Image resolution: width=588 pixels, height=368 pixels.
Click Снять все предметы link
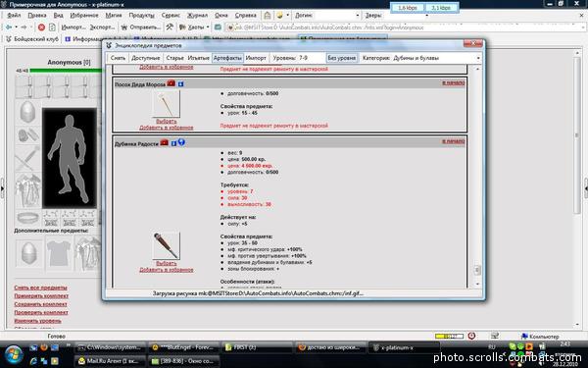click(40, 288)
